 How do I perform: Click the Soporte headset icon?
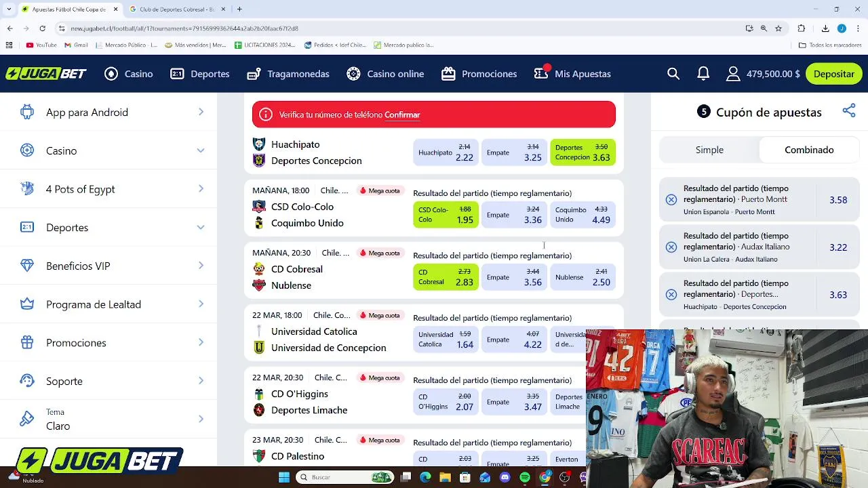(x=27, y=381)
